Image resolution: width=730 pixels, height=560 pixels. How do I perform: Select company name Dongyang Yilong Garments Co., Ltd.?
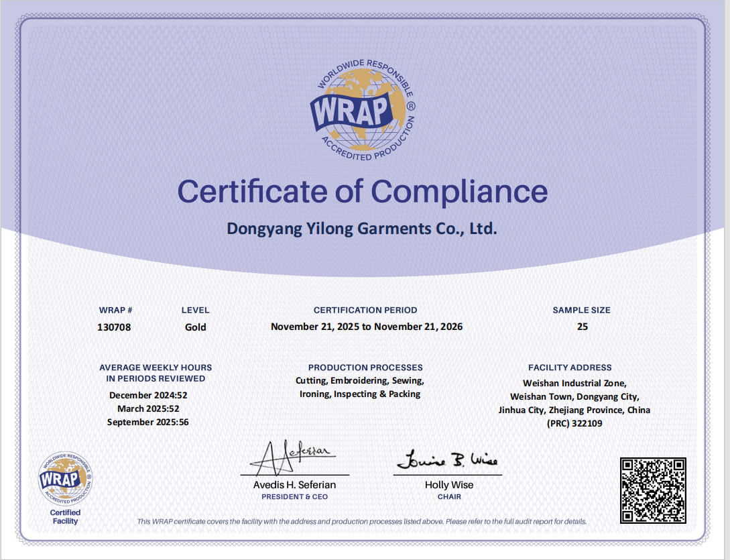coord(362,229)
